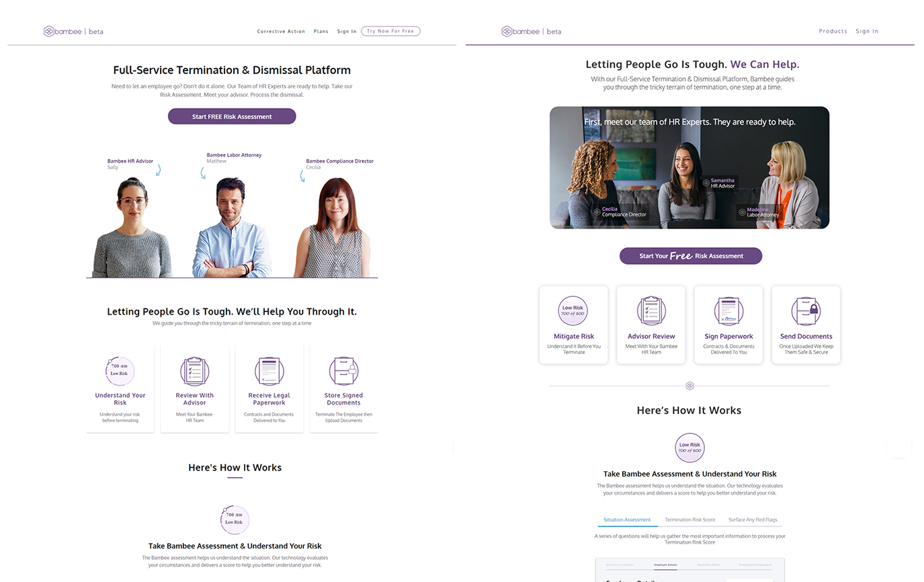Click the Store Signed Documents card title
This screenshot has width=924, height=582.
(x=343, y=399)
